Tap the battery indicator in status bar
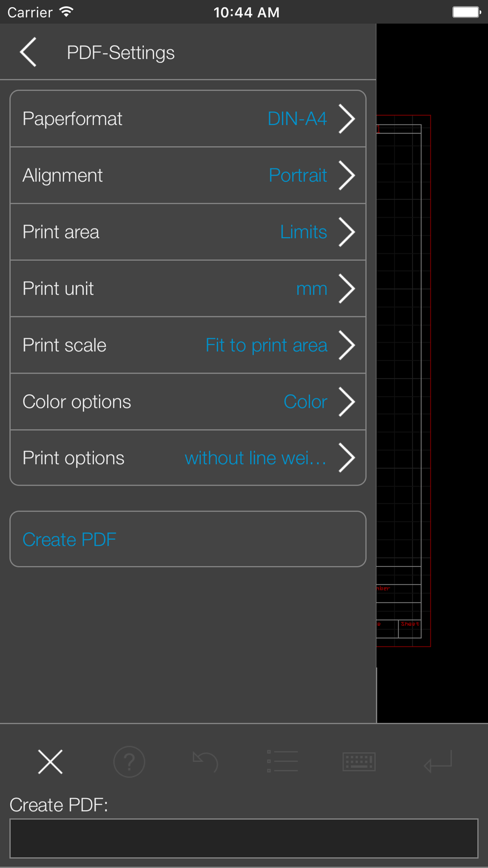Image resolution: width=488 pixels, height=868 pixels. pos(467,12)
